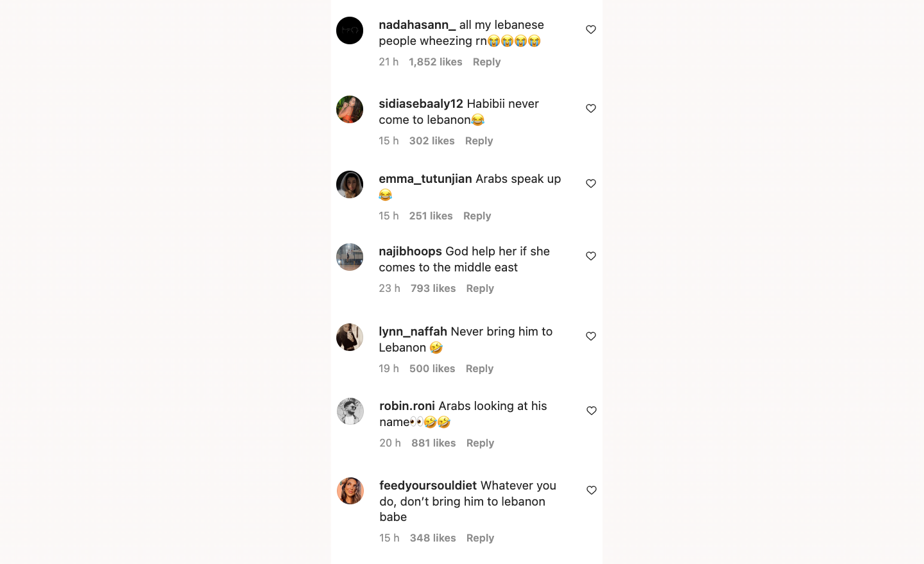Image resolution: width=924 pixels, height=564 pixels.
Task: Like robin.roni's comment with the heart
Action: pyautogui.click(x=590, y=410)
